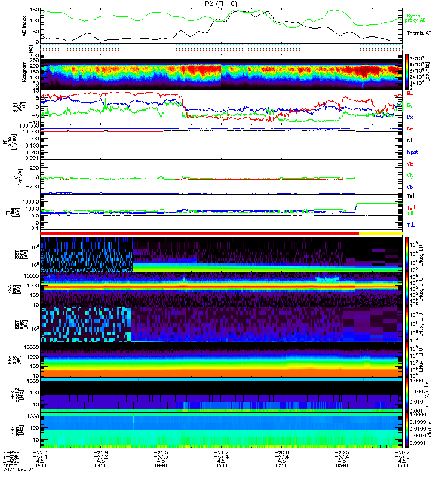Click the ESA electron Eflux color bar
This screenshot has height=478, width=448.
tap(407, 360)
